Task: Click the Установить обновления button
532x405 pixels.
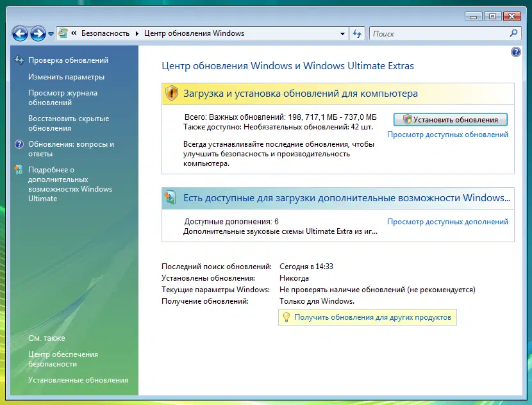Action: [x=450, y=120]
